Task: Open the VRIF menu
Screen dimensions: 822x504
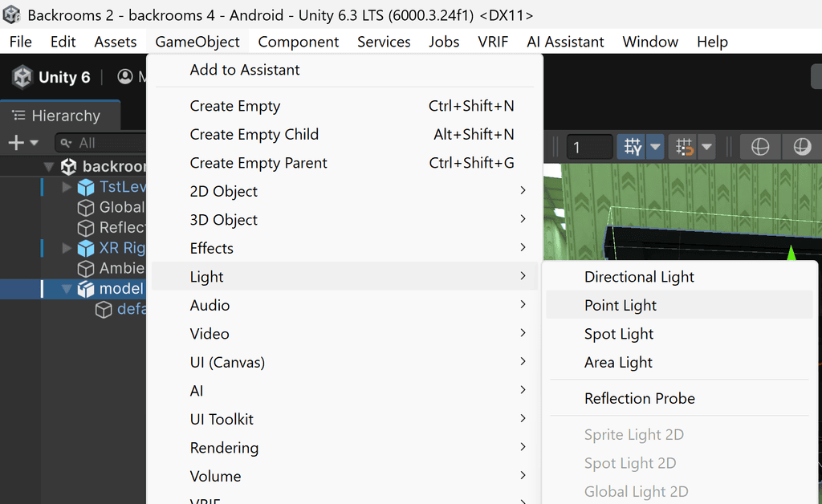Action: [x=493, y=42]
